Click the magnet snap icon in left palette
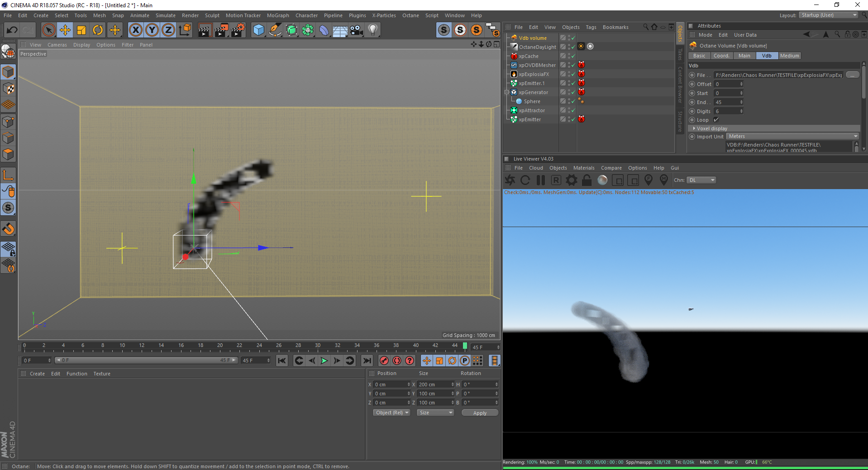The image size is (868, 470). [x=8, y=229]
